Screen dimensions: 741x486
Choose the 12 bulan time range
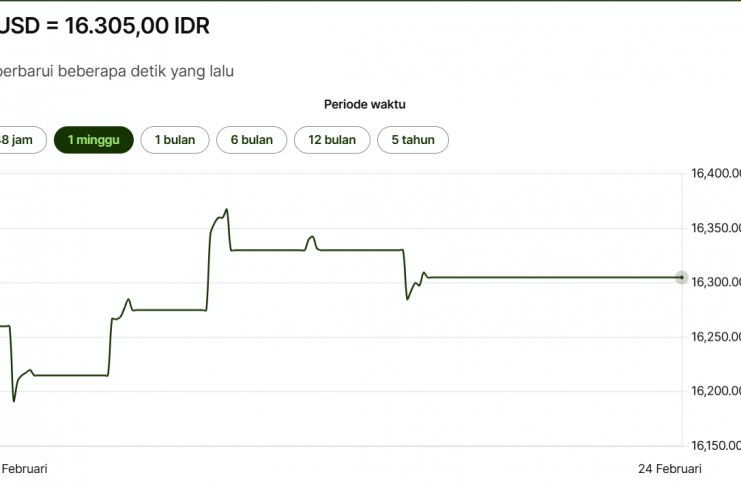point(332,140)
